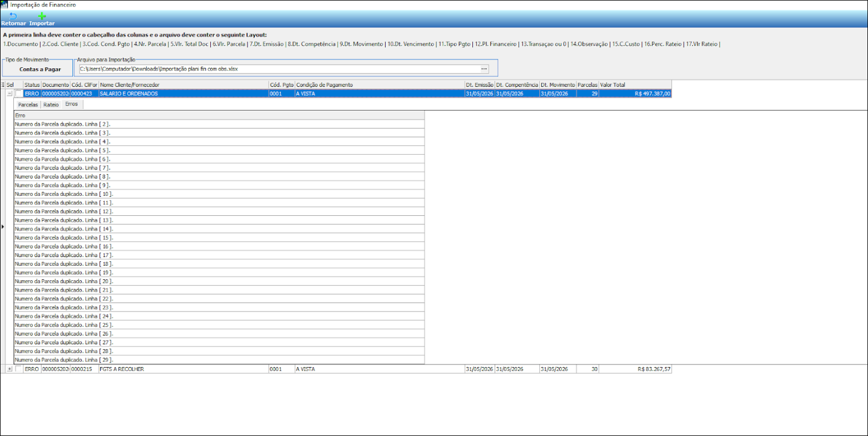
Task: Expand the FGTS A RECOLHER row
Action: coord(9,369)
